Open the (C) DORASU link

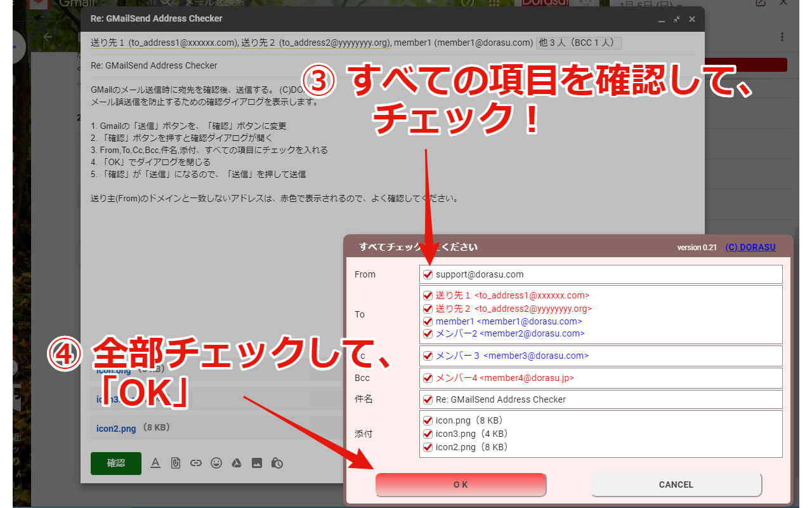[x=750, y=247]
